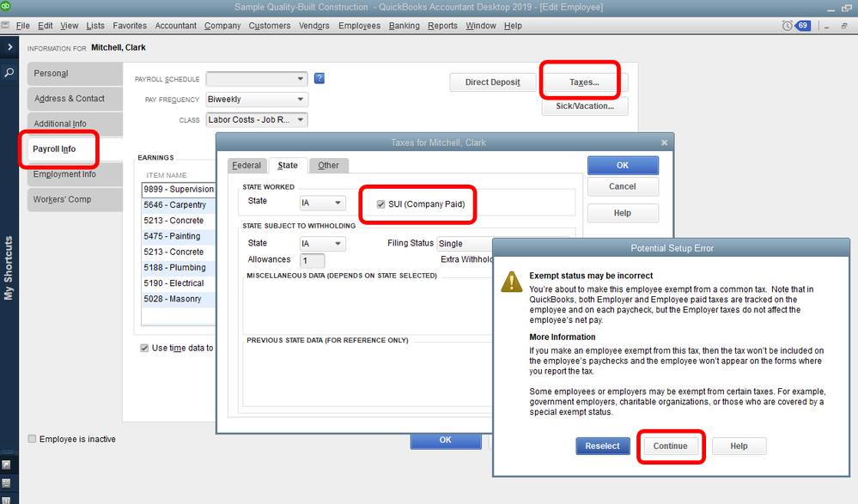Open the Additional Info tab

75,124
